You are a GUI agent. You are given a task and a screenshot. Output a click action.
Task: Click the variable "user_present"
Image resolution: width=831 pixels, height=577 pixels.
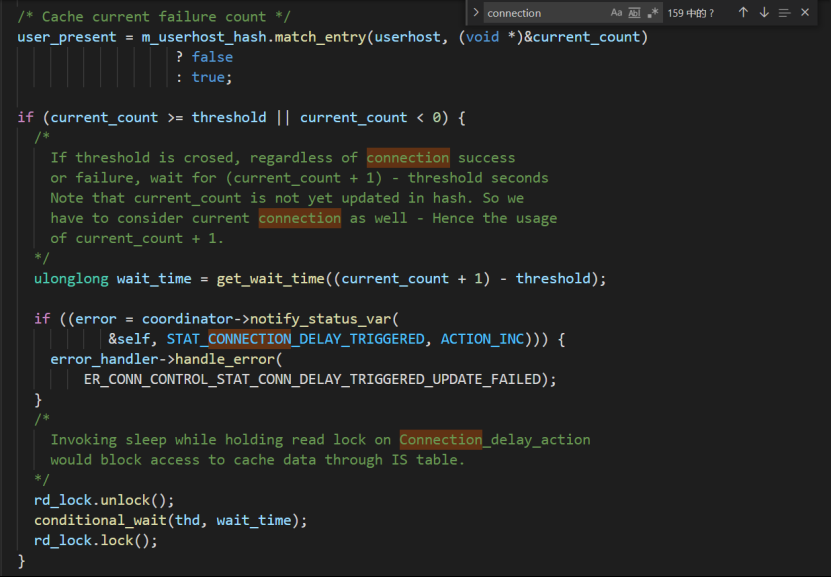pyautogui.click(x=67, y=37)
